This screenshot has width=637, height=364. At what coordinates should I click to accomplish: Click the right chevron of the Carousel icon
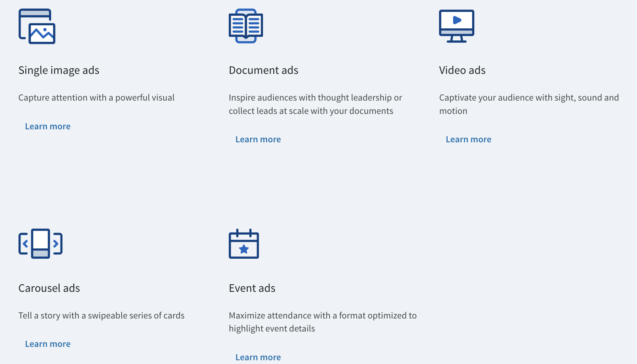pos(56,244)
